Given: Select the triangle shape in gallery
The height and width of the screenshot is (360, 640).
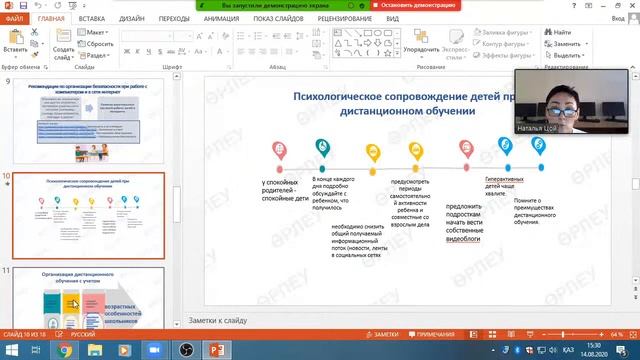Looking at the screenshot, I should [338, 43].
